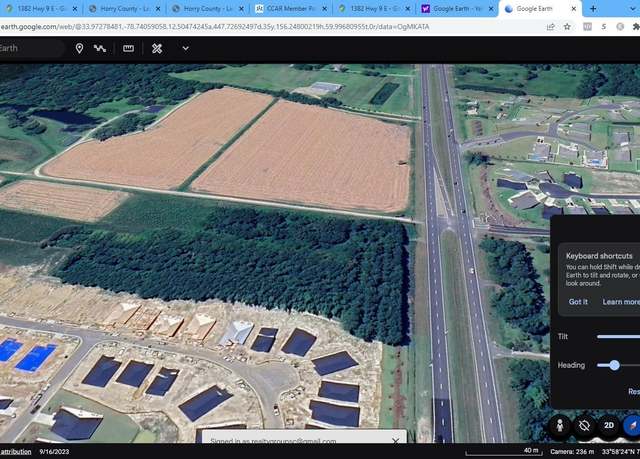The height and width of the screenshot is (459, 640).
Task: Click the 9/16/2023 imagery date
Action: coord(54,452)
